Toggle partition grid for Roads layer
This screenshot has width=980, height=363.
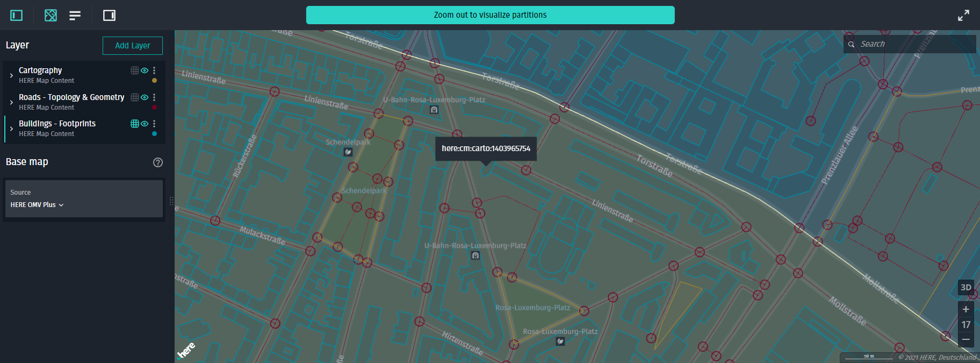click(135, 97)
